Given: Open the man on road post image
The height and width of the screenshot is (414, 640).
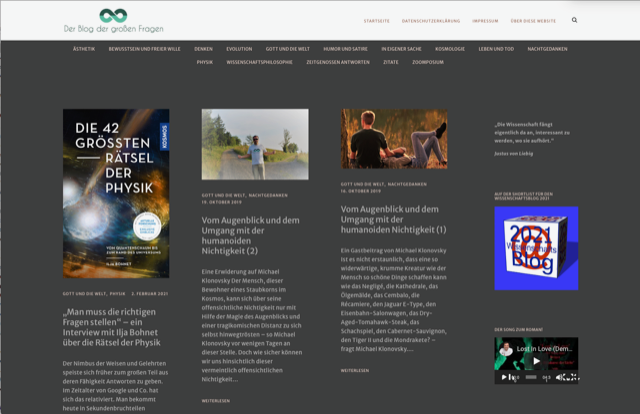Looking at the screenshot, I should click(x=255, y=144).
